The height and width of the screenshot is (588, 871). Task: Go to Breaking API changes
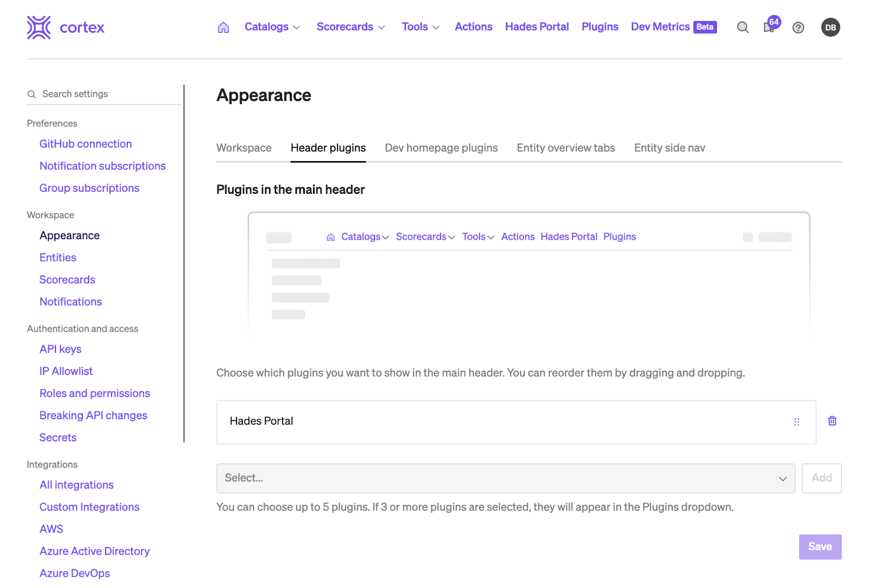pos(93,415)
